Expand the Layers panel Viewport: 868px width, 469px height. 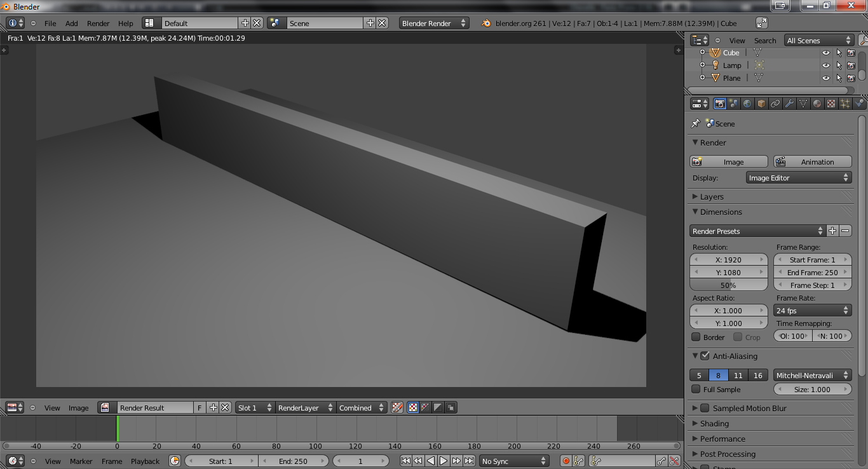point(695,196)
